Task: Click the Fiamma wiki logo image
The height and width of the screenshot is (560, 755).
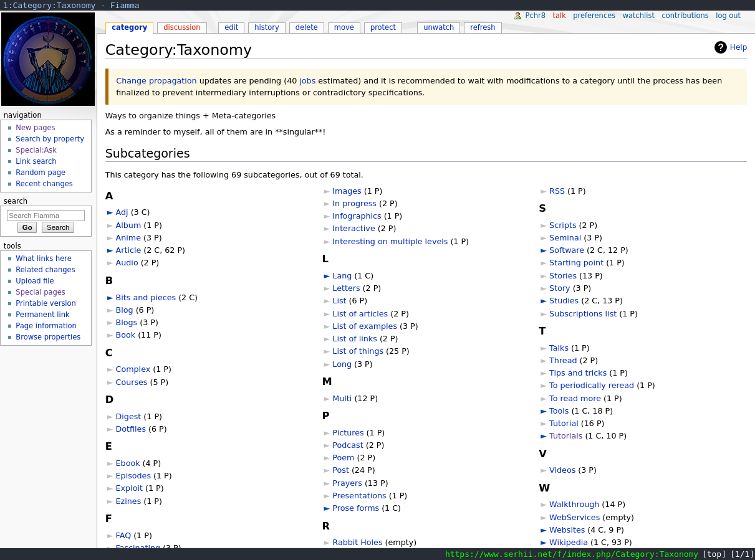Action: pyautogui.click(x=48, y=59)
